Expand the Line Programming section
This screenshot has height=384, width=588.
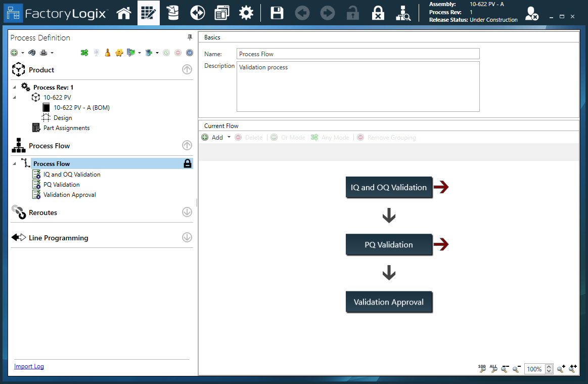[187, 237]
